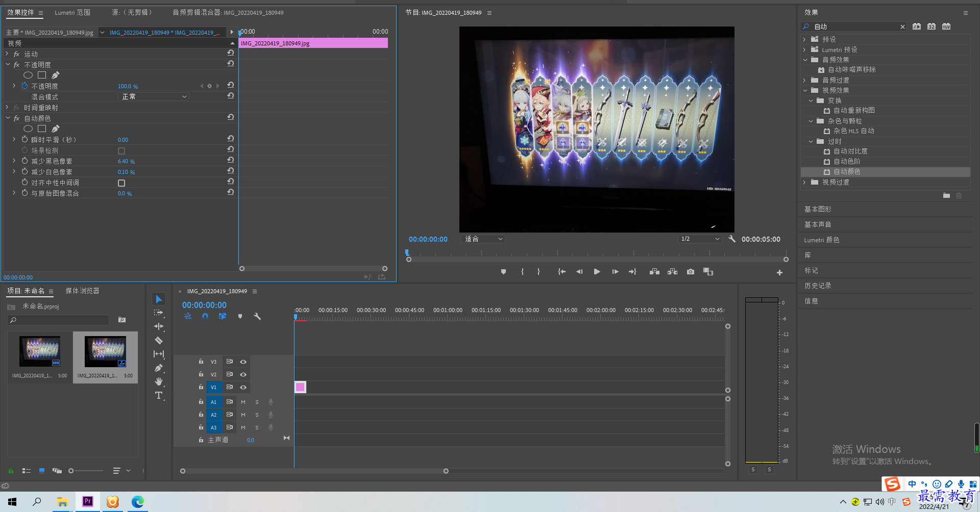980x512 pixels.
Task: Select the Hand tool
Action: 159,381
